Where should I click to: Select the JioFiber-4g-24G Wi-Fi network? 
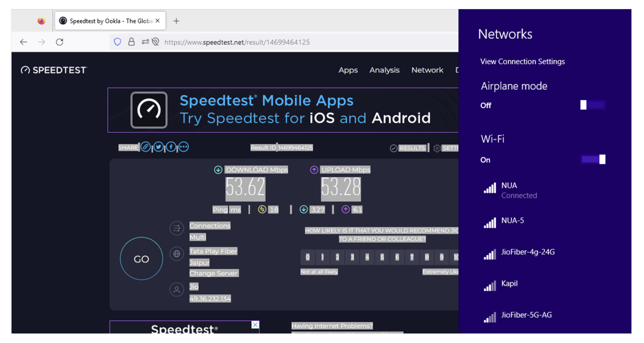[527, 252]
